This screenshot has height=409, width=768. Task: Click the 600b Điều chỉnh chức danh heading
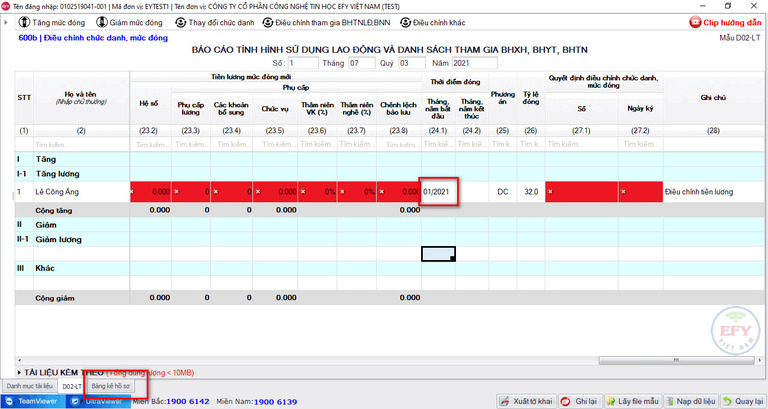click(93, 38)
